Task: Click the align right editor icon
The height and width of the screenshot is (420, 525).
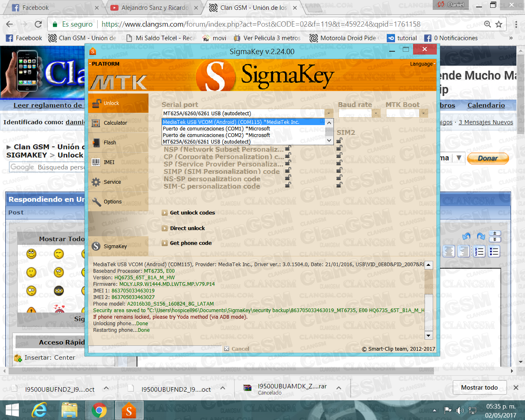Action: click(x=464, y=251)
